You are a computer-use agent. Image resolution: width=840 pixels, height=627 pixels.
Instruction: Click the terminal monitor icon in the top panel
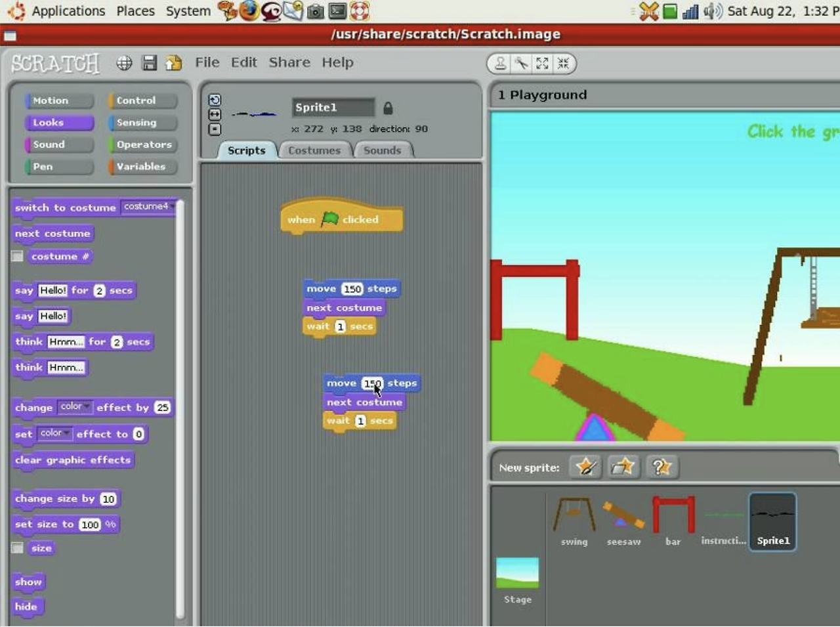click(x=337, y=11)
